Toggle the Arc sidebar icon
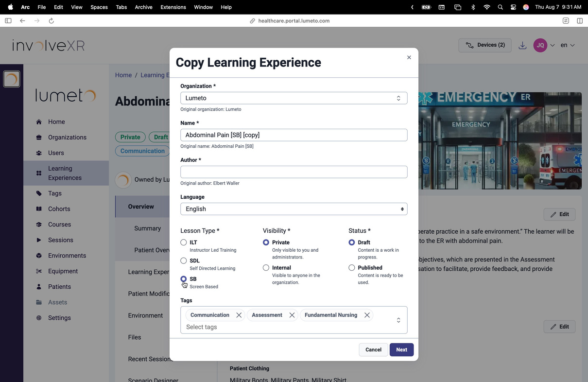 coord(8,21)
